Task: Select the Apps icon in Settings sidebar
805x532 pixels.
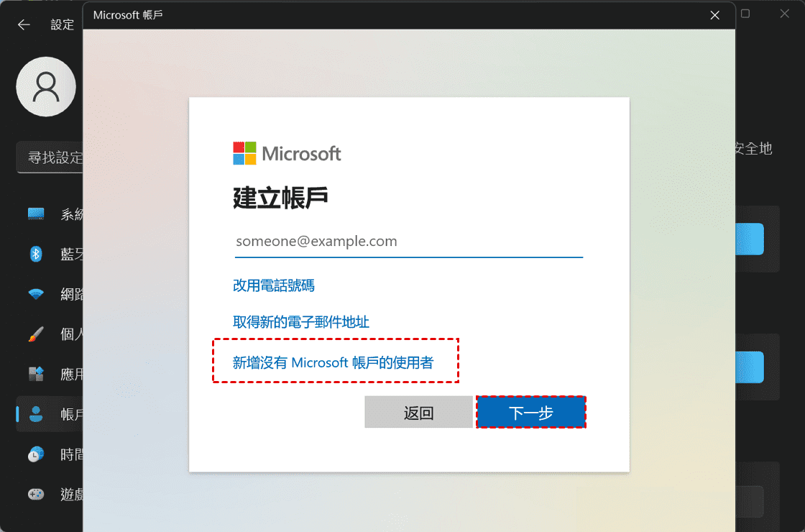Action: pos(36,374)
